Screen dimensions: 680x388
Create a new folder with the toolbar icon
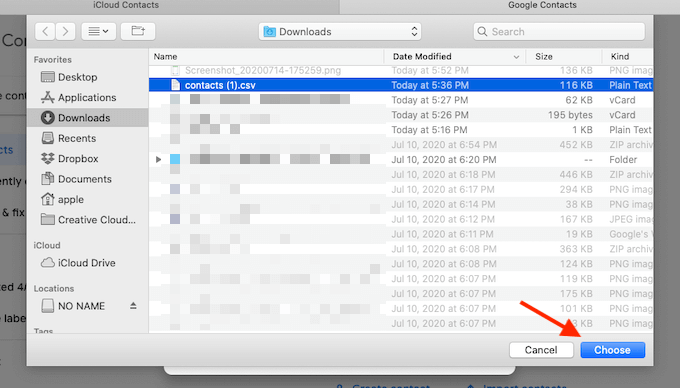point(138,31)
